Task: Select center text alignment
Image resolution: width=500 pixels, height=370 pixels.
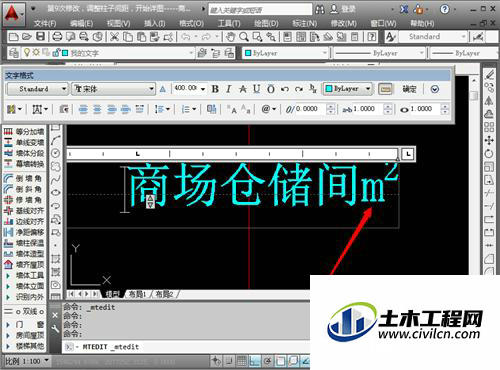Action: 97,109
